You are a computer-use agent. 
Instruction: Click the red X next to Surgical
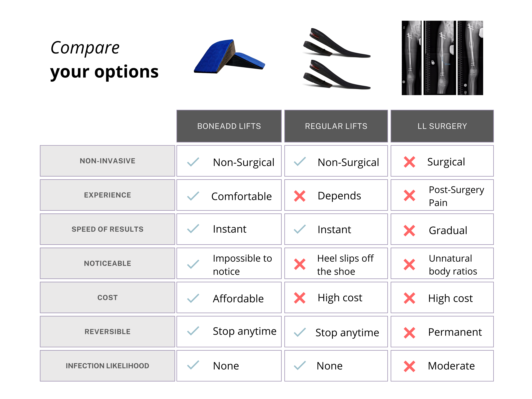pyautogui.click(x=409, y=162)
